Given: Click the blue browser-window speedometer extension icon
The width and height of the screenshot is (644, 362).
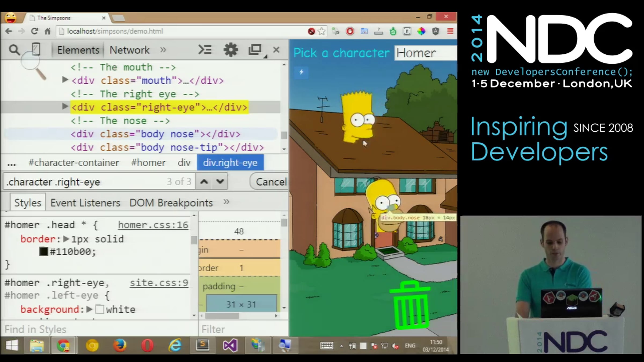Looking at the screenshot, I should pos(364,31).
